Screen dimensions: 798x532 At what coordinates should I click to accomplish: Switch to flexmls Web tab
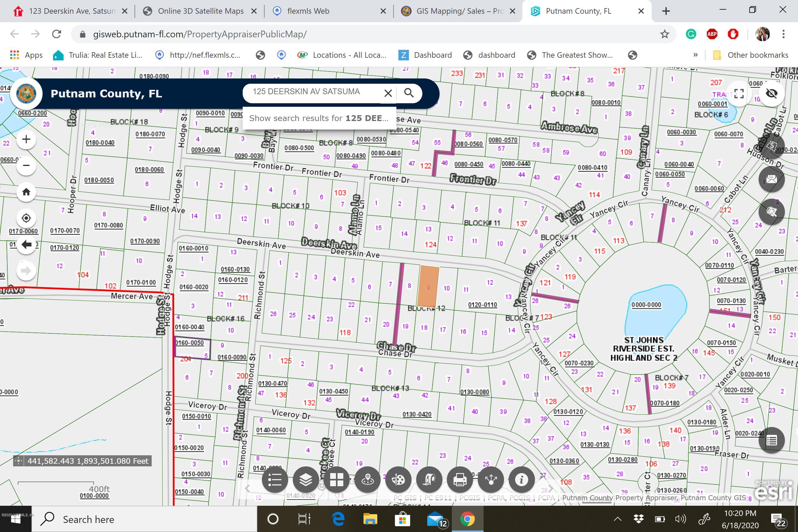308,11
